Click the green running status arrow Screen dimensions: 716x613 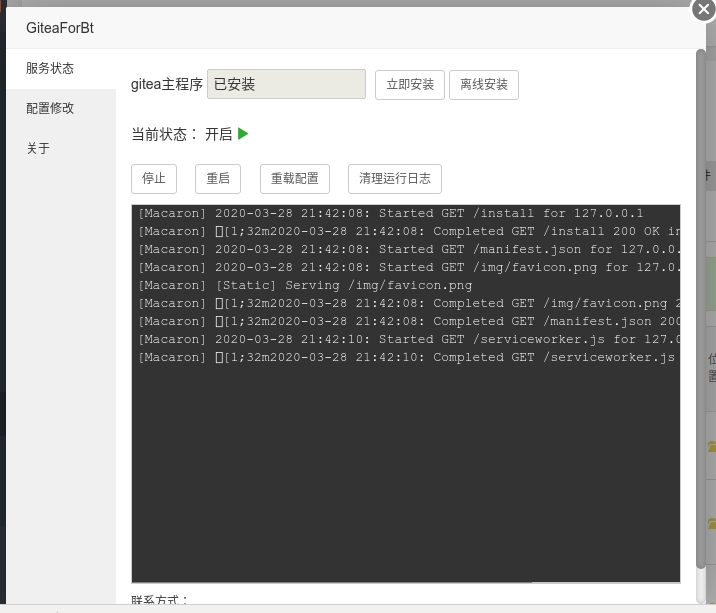[243, 134]
